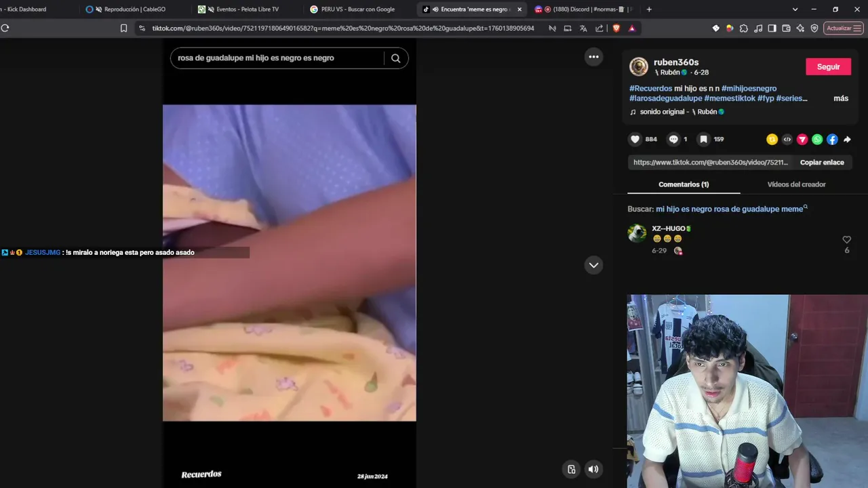Switch to PERU VS Google search tab
This screenshot has height=488, width=868.
click(358, 9)
